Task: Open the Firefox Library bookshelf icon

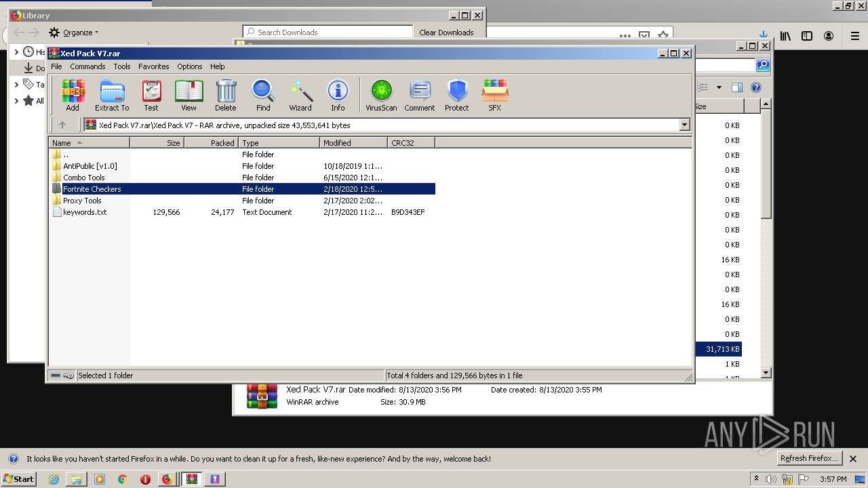Action: point(785,36)
